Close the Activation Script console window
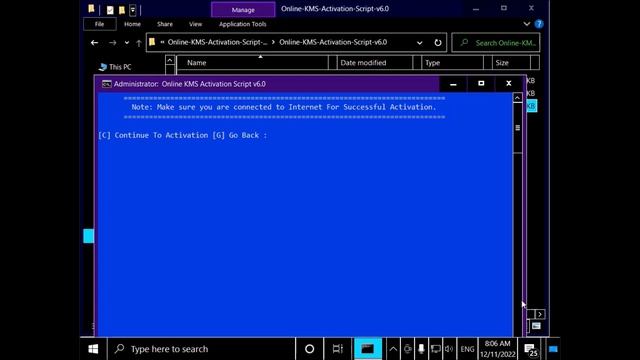Image resolution: width=640 pixels, height=360 pixels. (509, 84)
